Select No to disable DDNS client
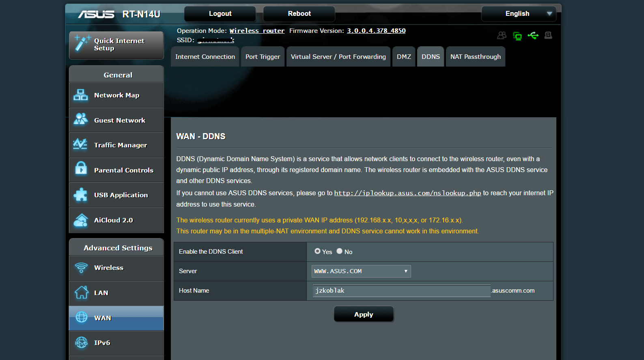Viewport: 644px width, 360px height. click(x=340, y=251)
